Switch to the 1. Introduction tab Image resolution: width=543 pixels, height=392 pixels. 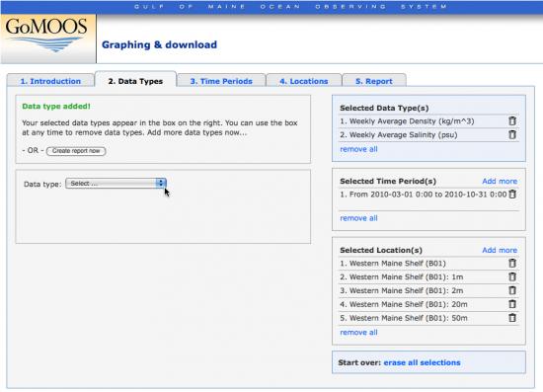(x=50, y=81)
